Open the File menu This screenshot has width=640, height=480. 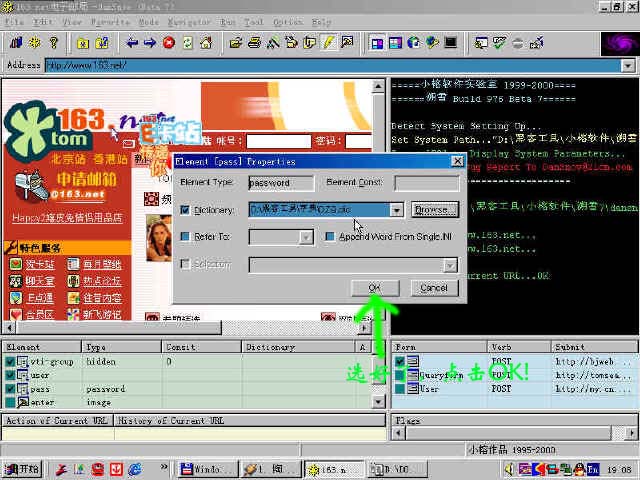coord(15,22)
